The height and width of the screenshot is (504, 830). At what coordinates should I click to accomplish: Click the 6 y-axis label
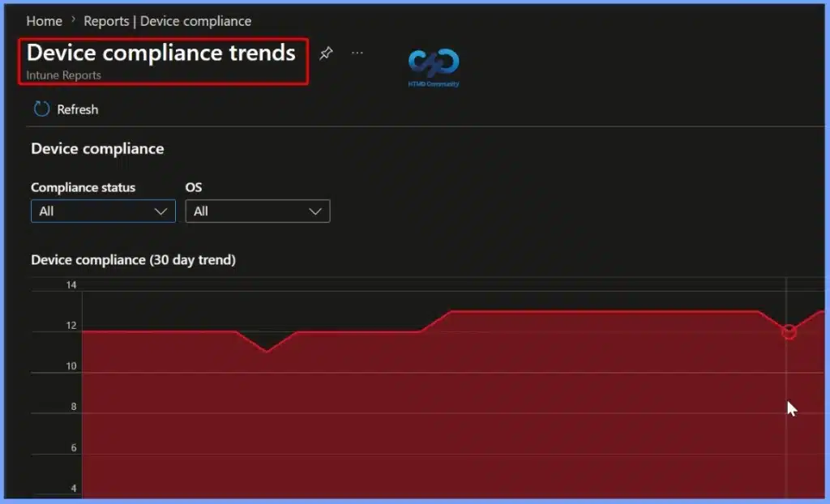pyautogui.click(x=74, y=448)
